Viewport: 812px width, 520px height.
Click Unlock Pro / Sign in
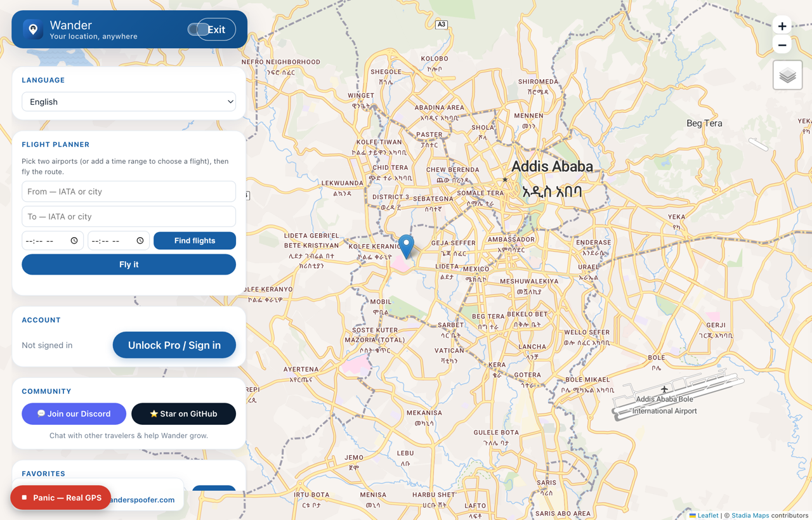tap(174, 345)
